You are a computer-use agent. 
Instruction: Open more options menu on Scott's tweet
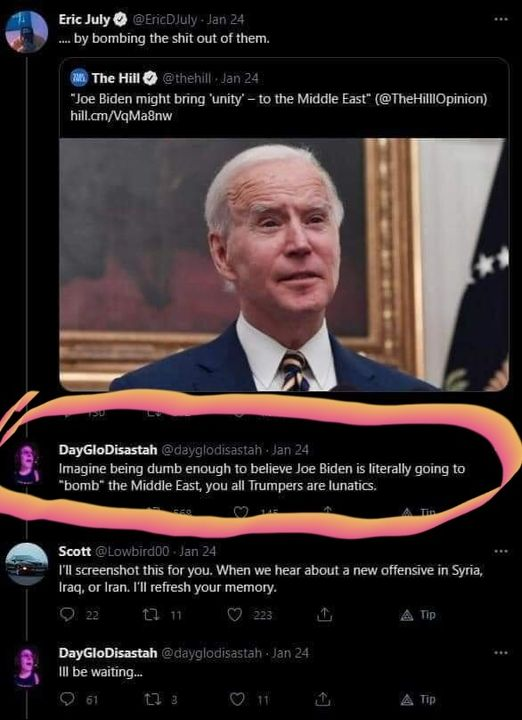click(x=501, y=551)
